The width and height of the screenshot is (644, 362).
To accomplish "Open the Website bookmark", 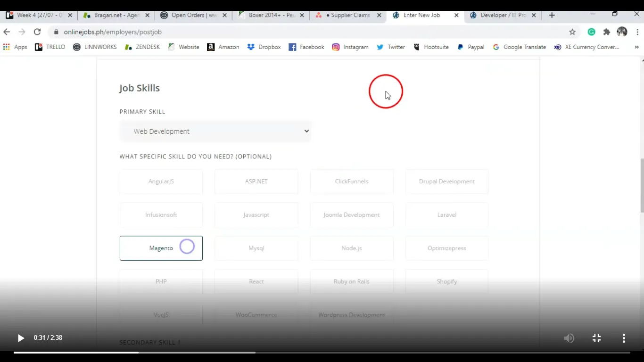I will 183,47.
